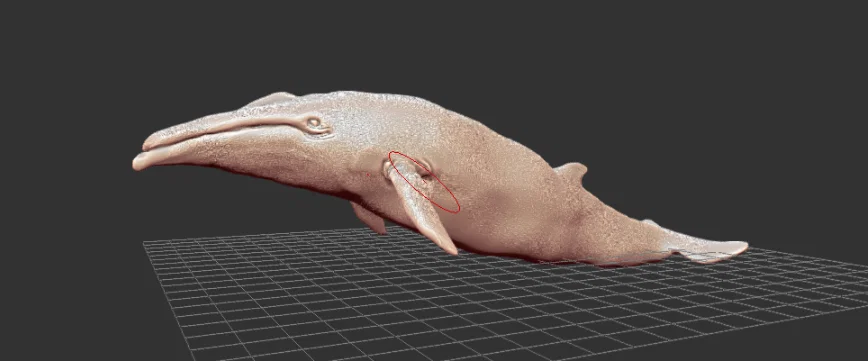Click the far-side flipper under the belly
Screen dimensions: 868x361
369,218
